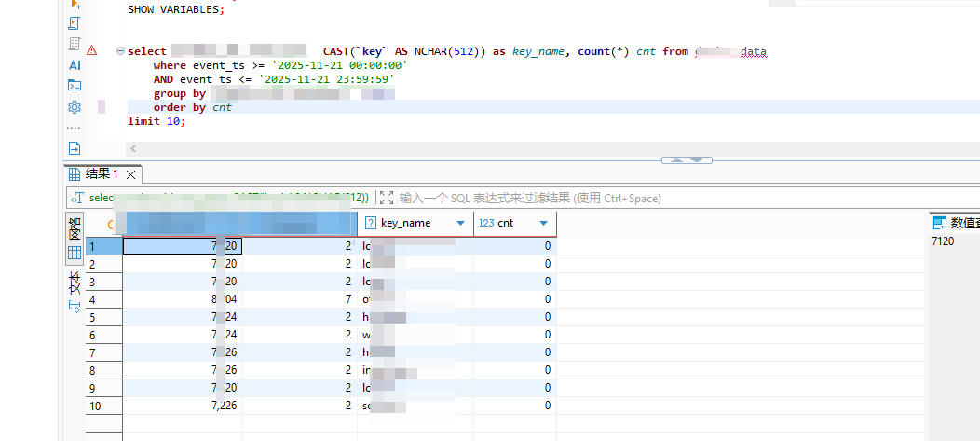This screenshot has width=980, height=441.
Task: Collapse the select statement fold marker
Action: pyautogui.click(x=120, y=51)
